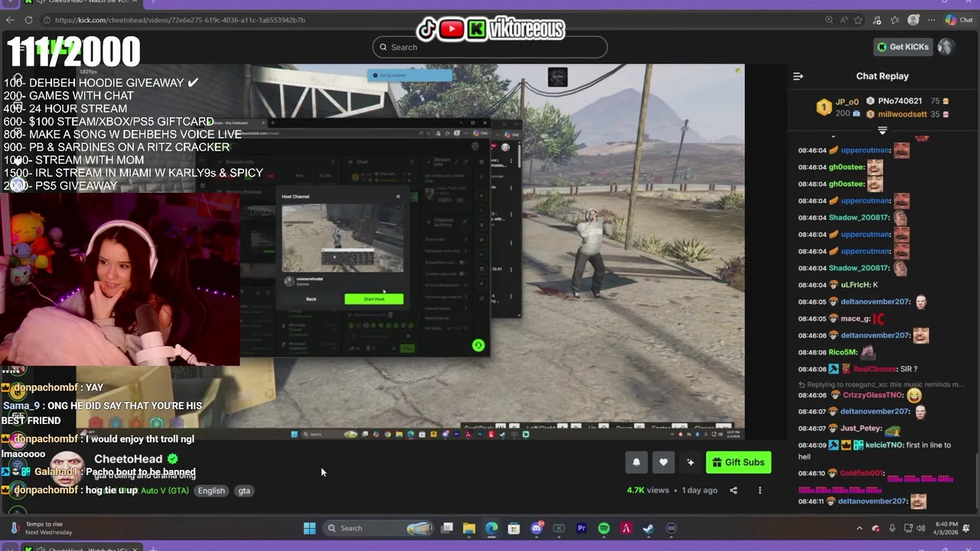Screen dimensions: 980x551
Task: Open Microsoft Store from the taskbar
Action: [x=514, y=528]
